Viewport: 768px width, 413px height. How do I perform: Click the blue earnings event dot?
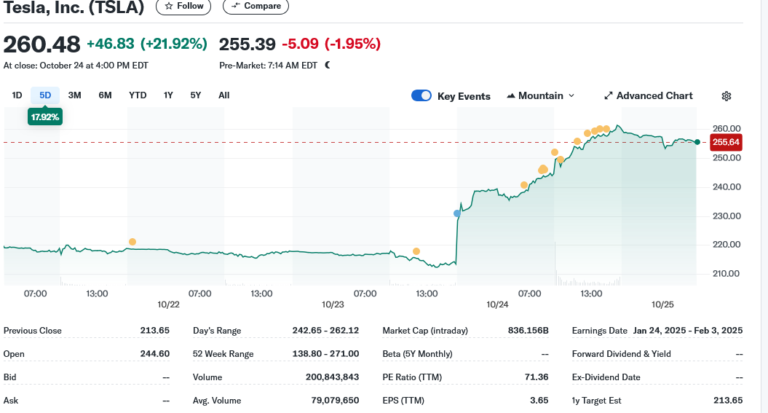pos(457,214)
